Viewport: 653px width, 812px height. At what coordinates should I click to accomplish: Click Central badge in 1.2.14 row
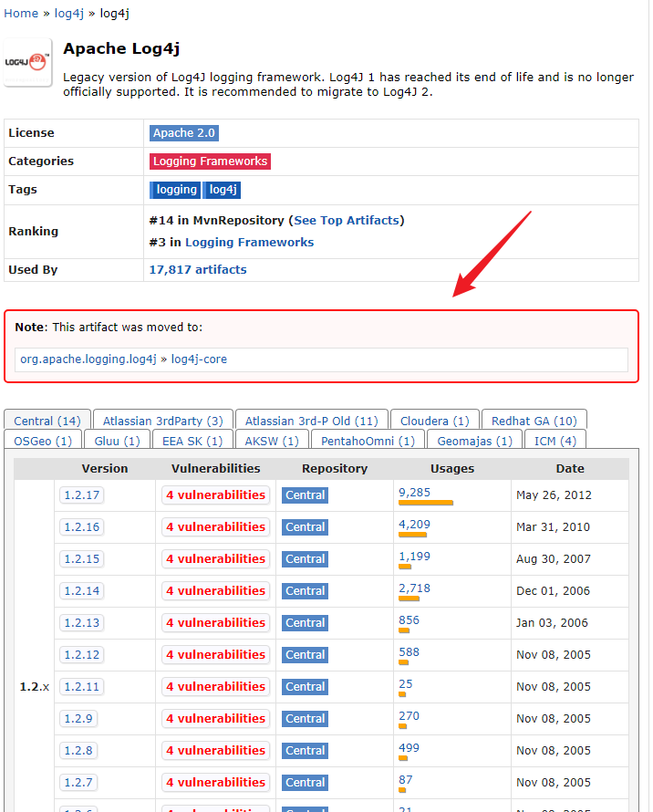coord(305,591)
